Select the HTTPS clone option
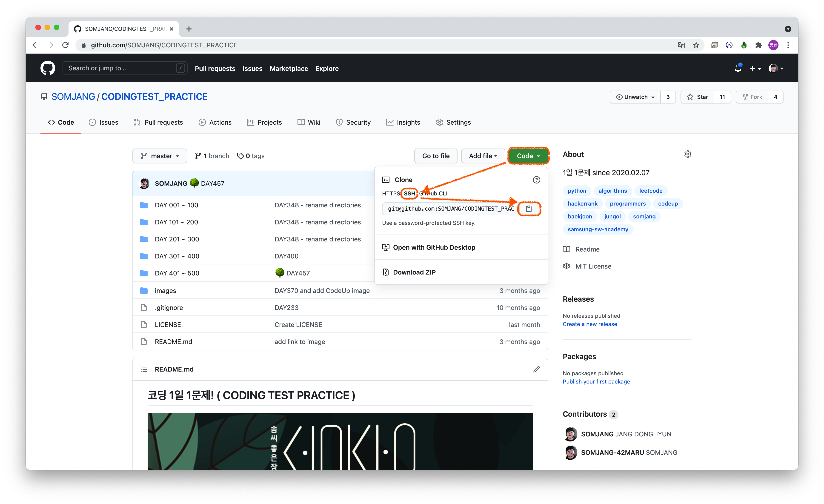The height and width of the screenshot is (504, 824). [391, 193]
